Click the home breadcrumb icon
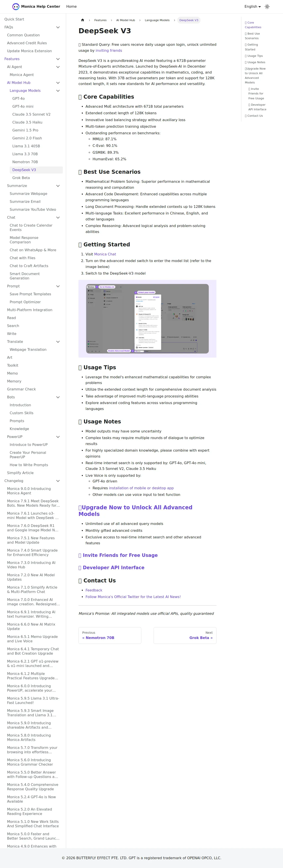This screenshot has width=283, height=868. pos(83,20)
